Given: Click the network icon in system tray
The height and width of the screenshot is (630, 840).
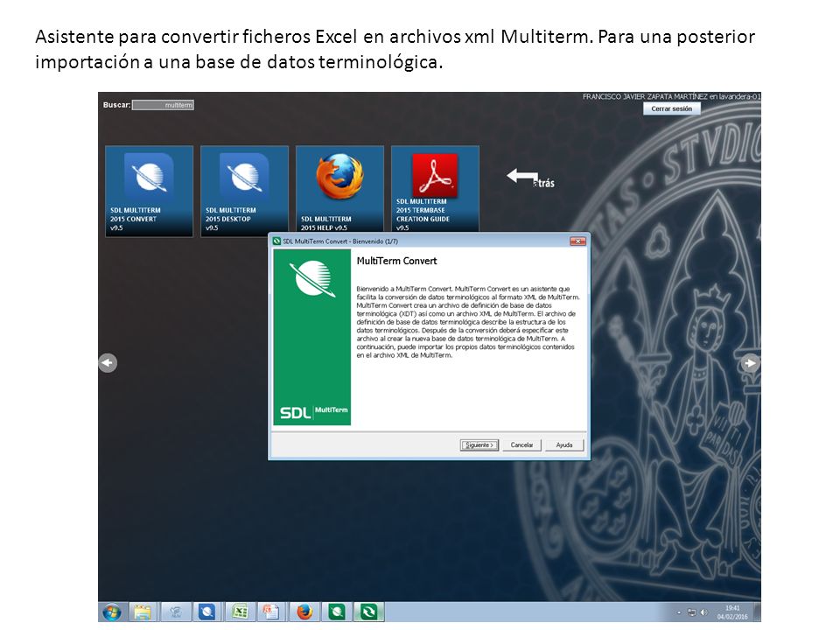Looking at the screenshot, I should tap(692, 612).
